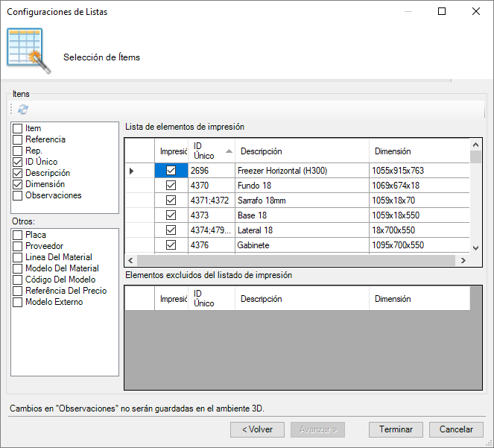Select the 18x700x550 dimension cell

[x=419, y=230]
